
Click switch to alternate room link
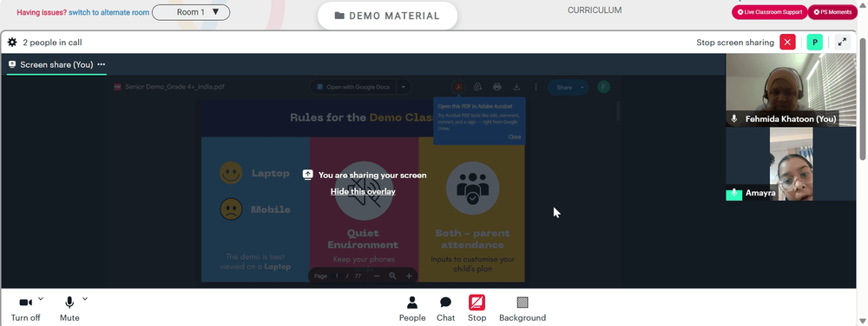click(x=108, y=12)
